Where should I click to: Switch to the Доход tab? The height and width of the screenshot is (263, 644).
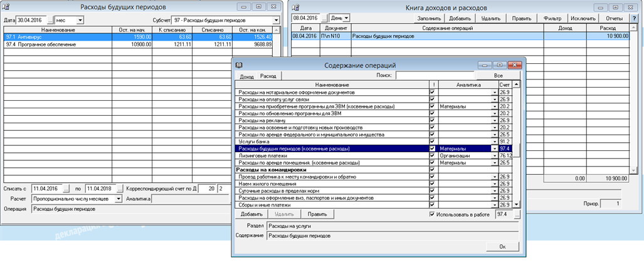click(x=246, y=76)
